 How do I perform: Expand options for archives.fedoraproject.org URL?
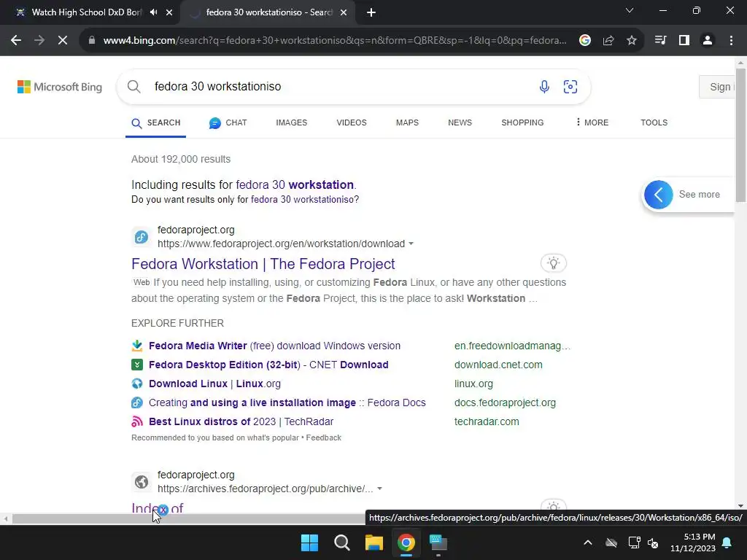pyautogui.click(x=379, y=489)
